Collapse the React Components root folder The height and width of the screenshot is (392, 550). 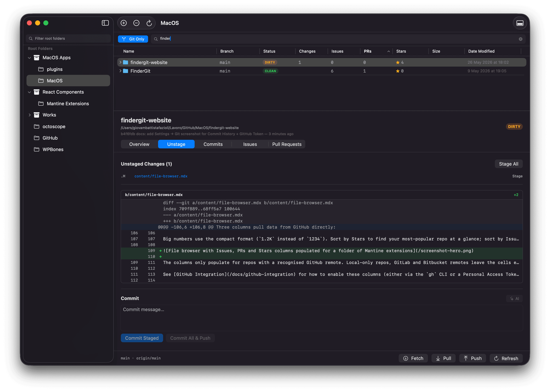point(30,92)
